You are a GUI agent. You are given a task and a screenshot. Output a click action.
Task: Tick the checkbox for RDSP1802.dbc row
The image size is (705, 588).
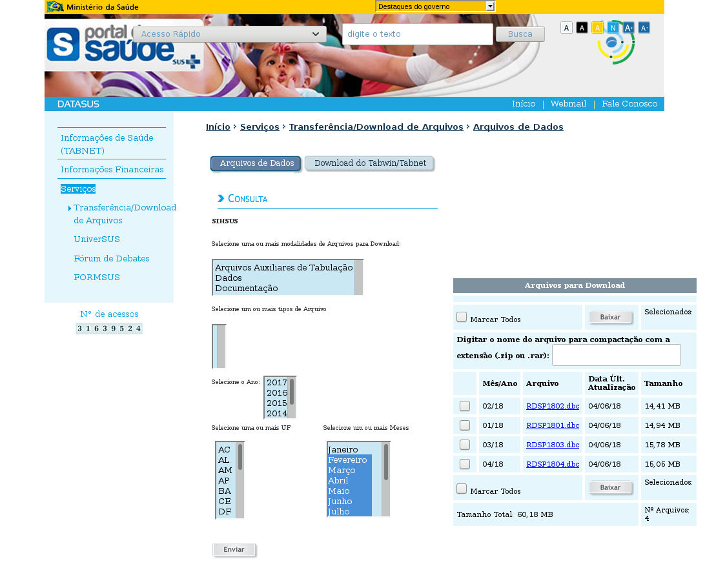click(465, 406)
